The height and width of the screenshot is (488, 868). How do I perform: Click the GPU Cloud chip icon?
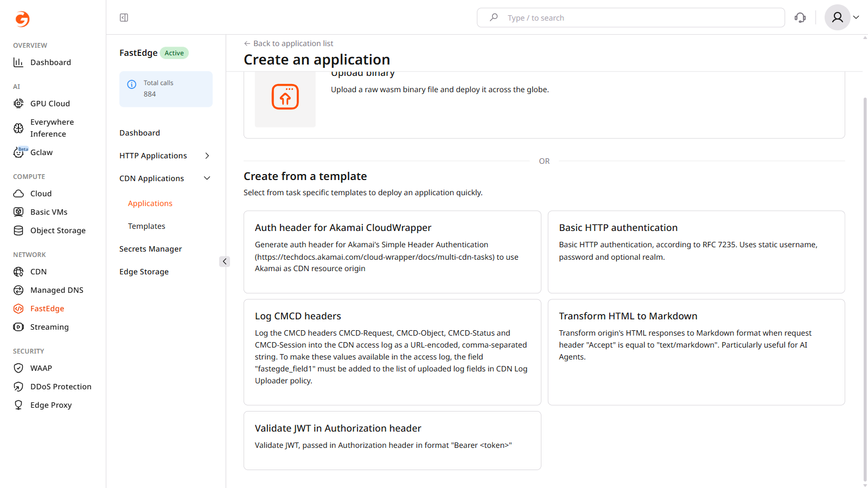tap(18, 104)
